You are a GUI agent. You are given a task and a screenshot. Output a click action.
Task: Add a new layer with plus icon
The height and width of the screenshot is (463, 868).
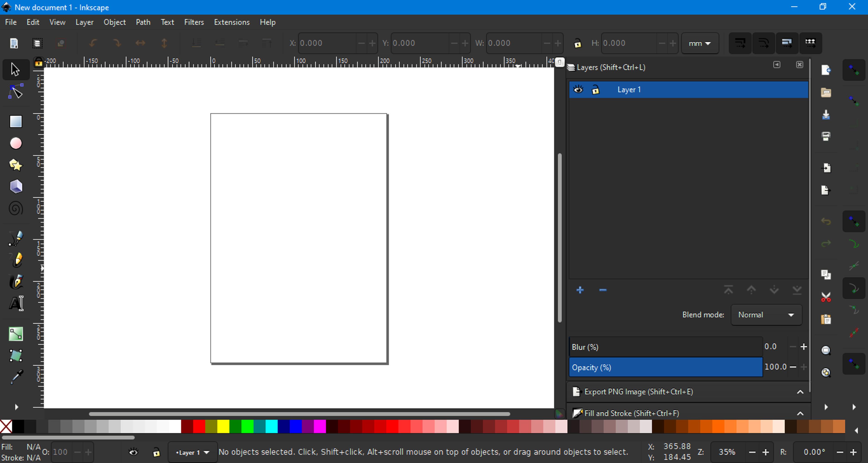[x=580, y=290]
